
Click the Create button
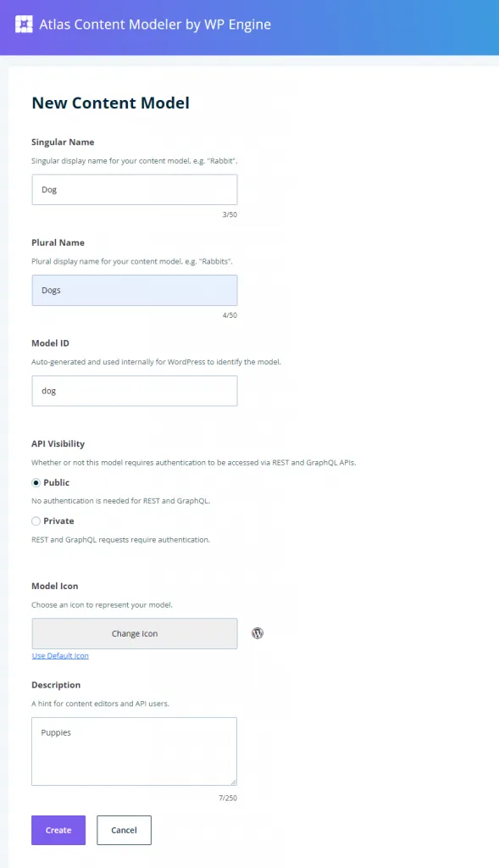tap(58, 830)
